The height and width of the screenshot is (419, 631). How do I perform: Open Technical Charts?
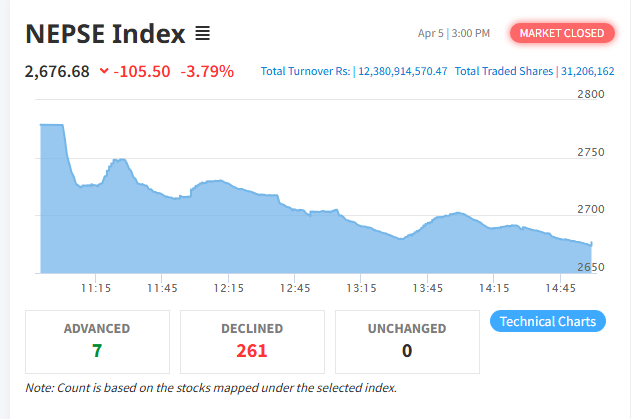(548, 321)
